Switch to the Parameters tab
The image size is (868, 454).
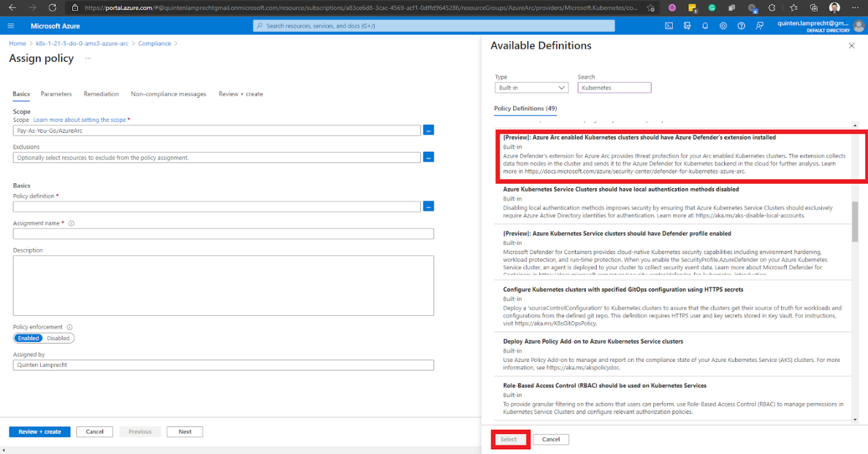pos(56,94)
